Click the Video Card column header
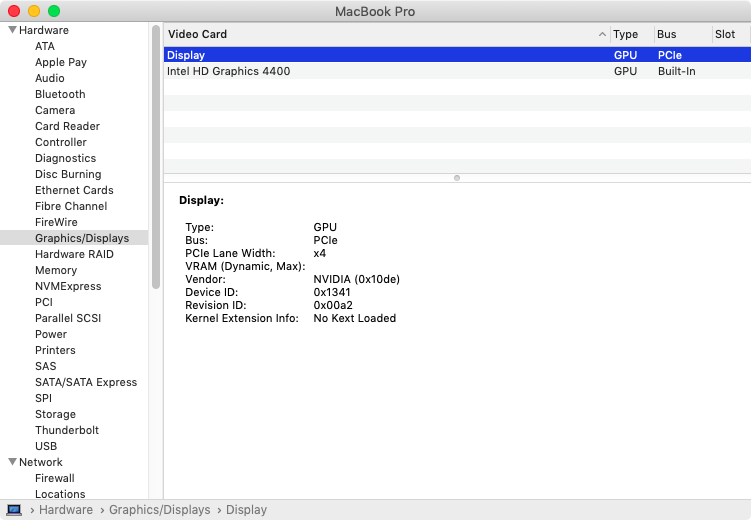Image resolution: width=751 pixels, height=520 pixels. pos(387,34)
